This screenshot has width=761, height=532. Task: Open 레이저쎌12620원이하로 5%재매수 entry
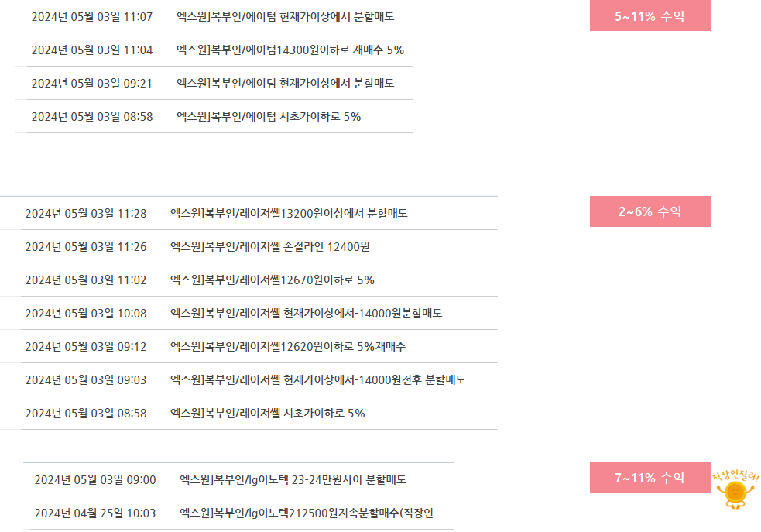[x=287, y=346]
